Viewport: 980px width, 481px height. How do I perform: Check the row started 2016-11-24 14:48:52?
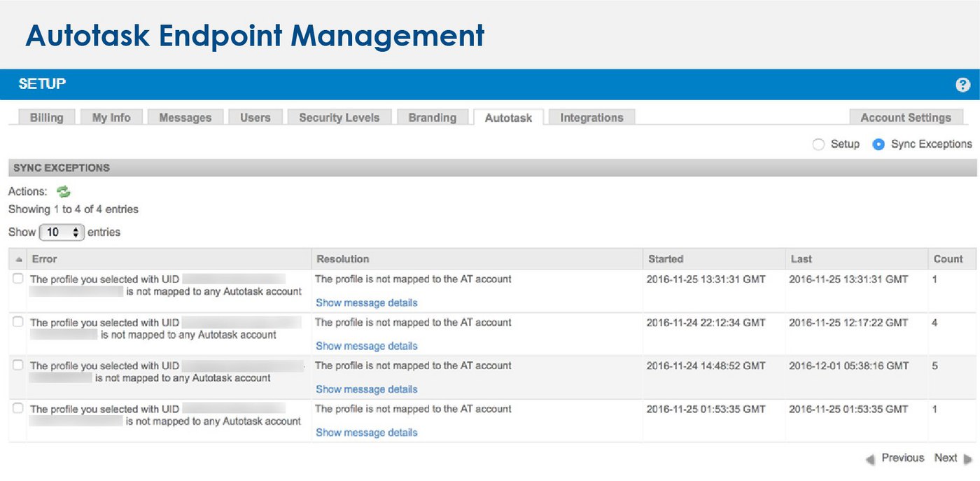point(18,365)
